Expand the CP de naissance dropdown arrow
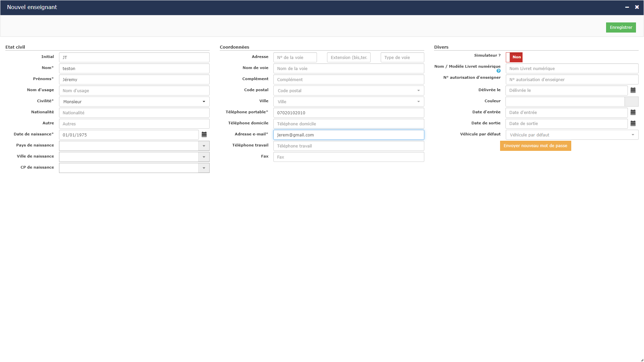Screen dimensions: 644x362 [x=204, y=168]
